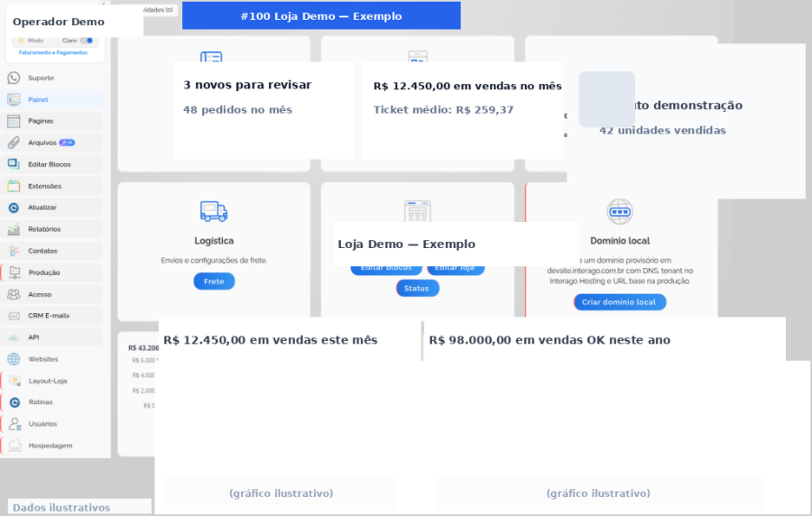
Task: Open Faturamento e Pagamentos link
Action: pyautogui.click(x=53, y=53)
